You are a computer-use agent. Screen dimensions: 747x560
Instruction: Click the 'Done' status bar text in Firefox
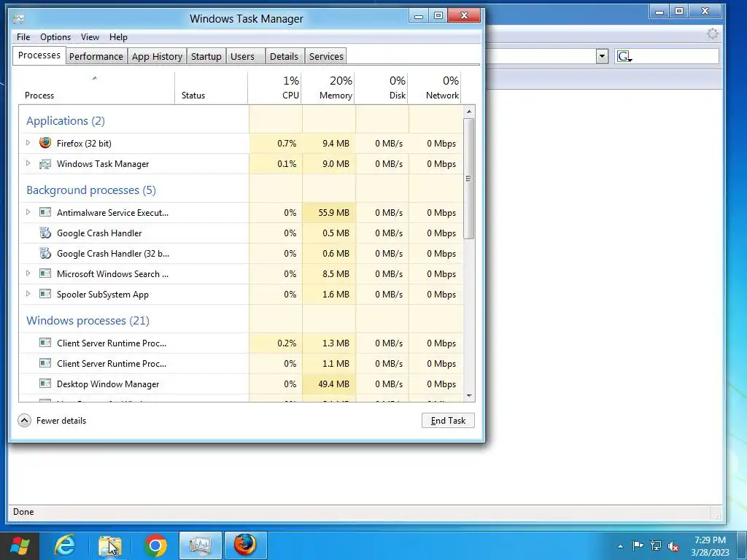click(23, 512)
